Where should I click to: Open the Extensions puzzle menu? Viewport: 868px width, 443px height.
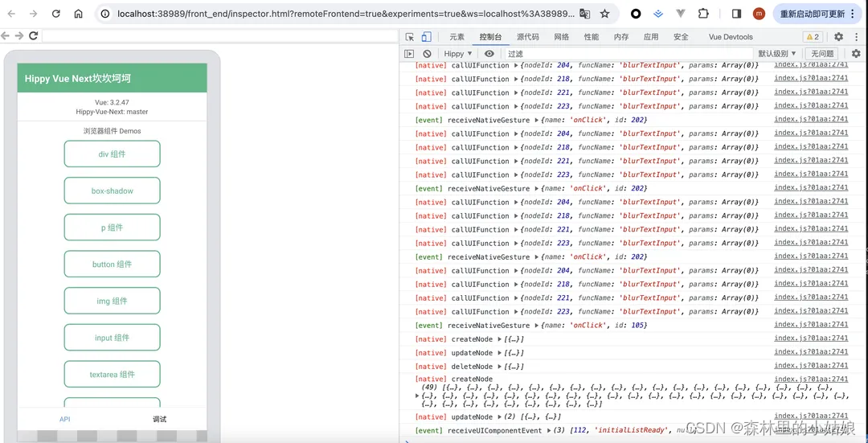[703, 14]
